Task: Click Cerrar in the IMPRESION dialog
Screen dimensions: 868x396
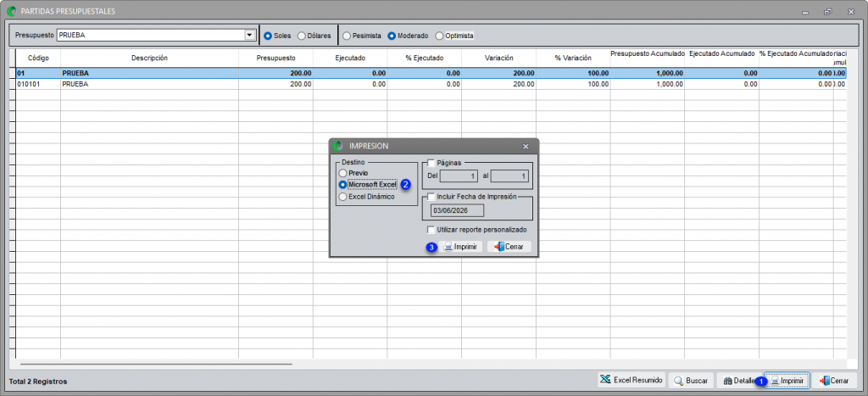Action: pyautogui.click(x=509, y=247)
